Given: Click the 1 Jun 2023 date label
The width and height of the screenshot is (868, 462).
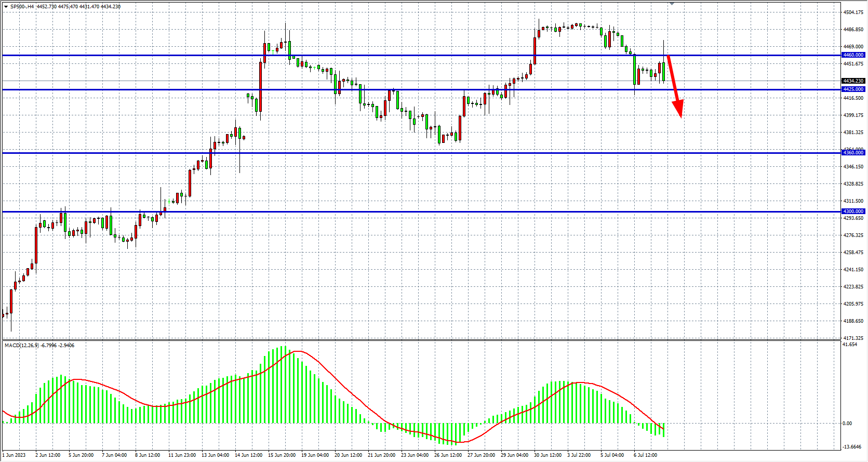Looking at the screenshot, I should (14, 455).
